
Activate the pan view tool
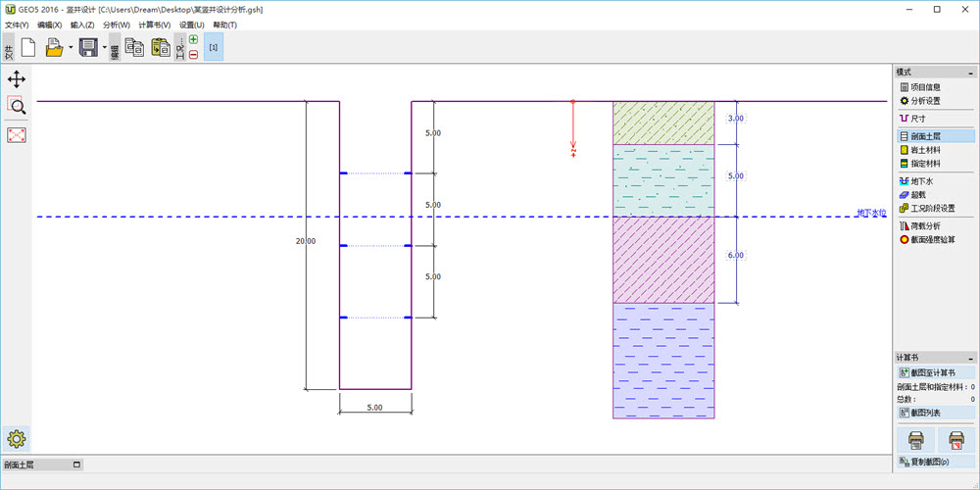17,79
